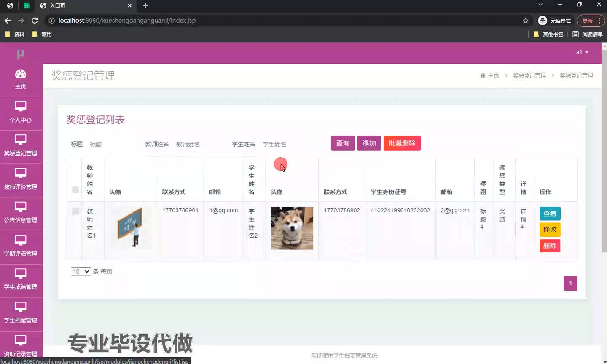Click the 学生成绩管理 sidebar icon
607x364 pixels.
[x=20, y=272]
